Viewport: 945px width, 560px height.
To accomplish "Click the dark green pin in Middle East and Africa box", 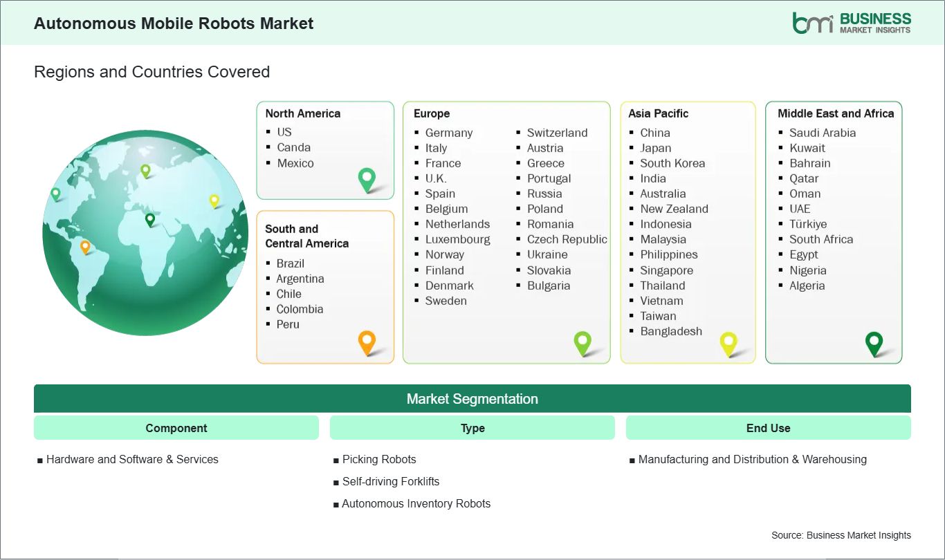I will pyautogui.click(x=874, y=343).
